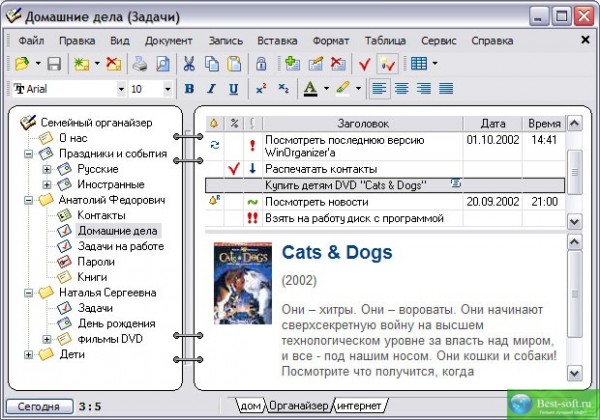This screenshot has height=420, width=600.
Task: Click the Cats & Dogs cover thumbnail
Action: click(243, 283)
